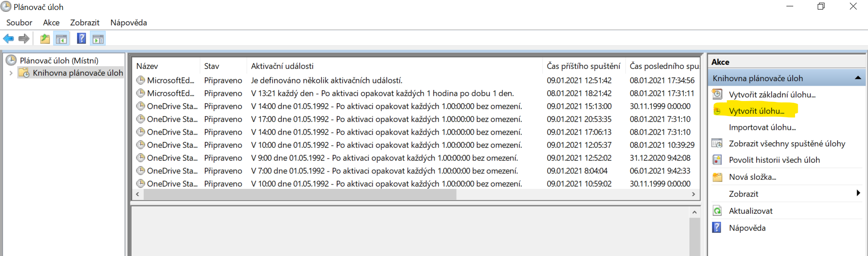Select the task scheduled at 13:21 daily

pyautogui.click(x=382, y=93)
